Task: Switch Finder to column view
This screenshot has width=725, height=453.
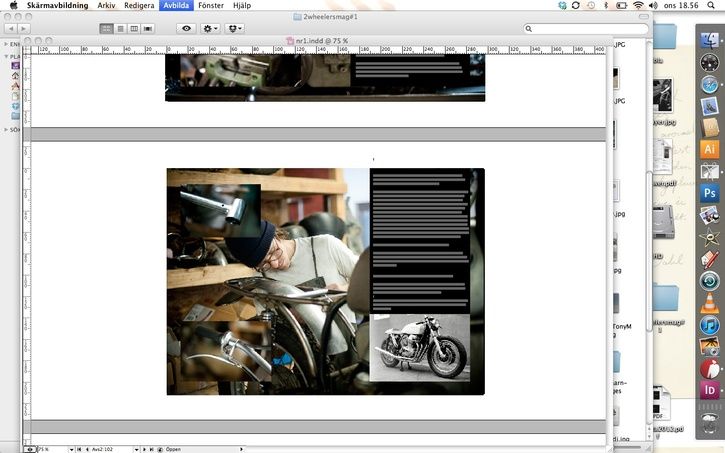Action: coord(134,29)
